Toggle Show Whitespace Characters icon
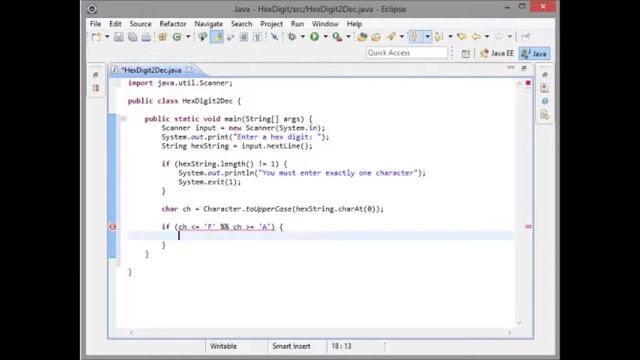This screenshot has width=640, height=360. click(x=258, y=37)
